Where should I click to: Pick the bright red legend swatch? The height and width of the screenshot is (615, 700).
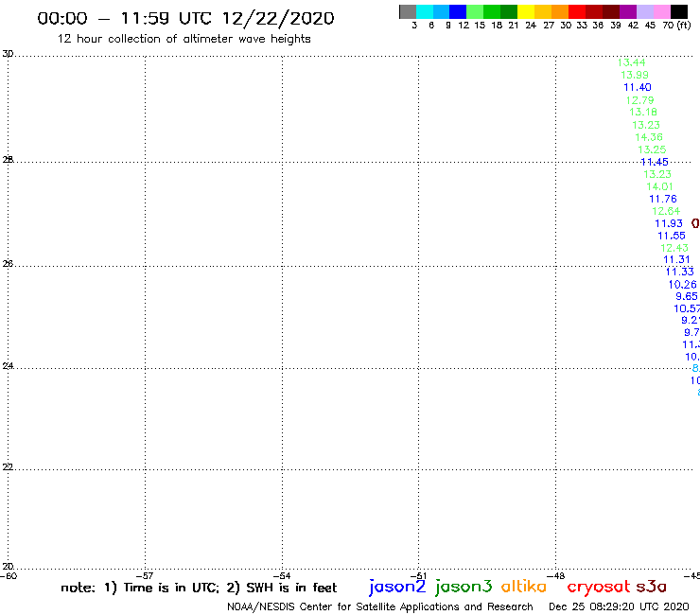577,11
